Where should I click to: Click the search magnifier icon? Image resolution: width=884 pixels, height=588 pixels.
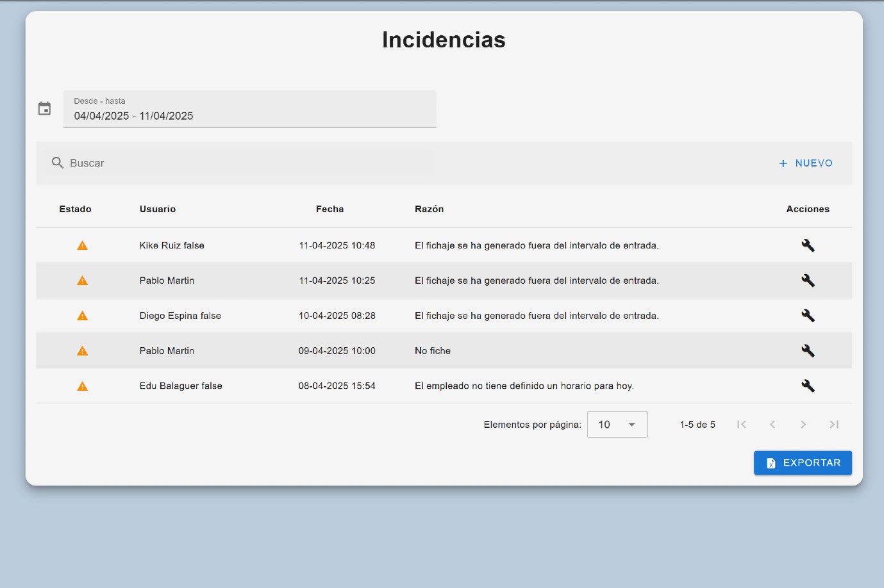point(58,163)
